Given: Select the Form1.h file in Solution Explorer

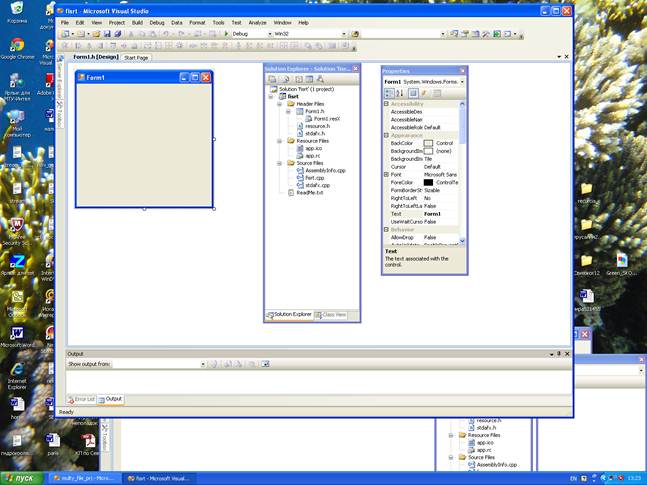Looking at the screenshot, I should pos(313,111).
